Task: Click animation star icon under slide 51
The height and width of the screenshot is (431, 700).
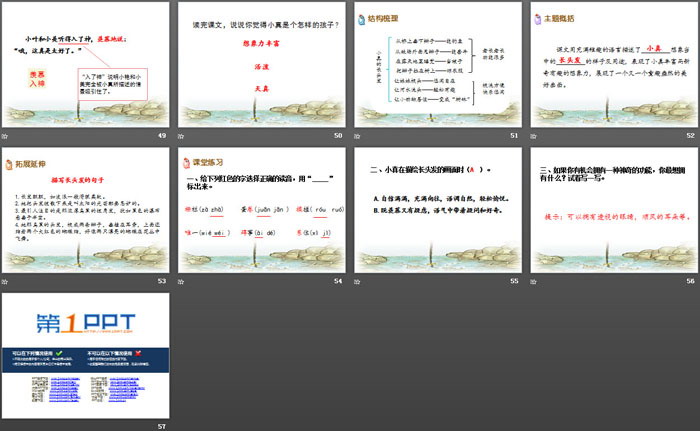Action: pyautogui.click(x=357, y=136)
